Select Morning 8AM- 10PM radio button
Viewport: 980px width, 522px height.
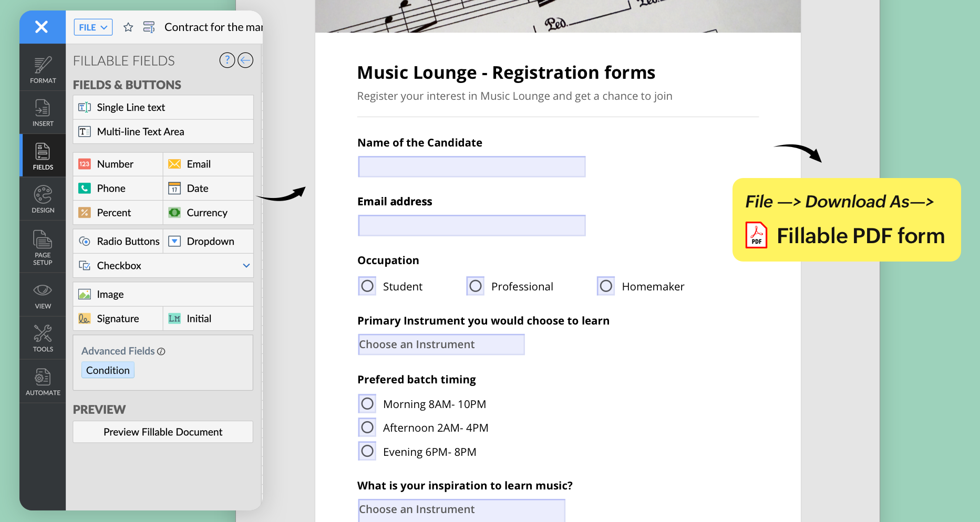pos(367,404)
